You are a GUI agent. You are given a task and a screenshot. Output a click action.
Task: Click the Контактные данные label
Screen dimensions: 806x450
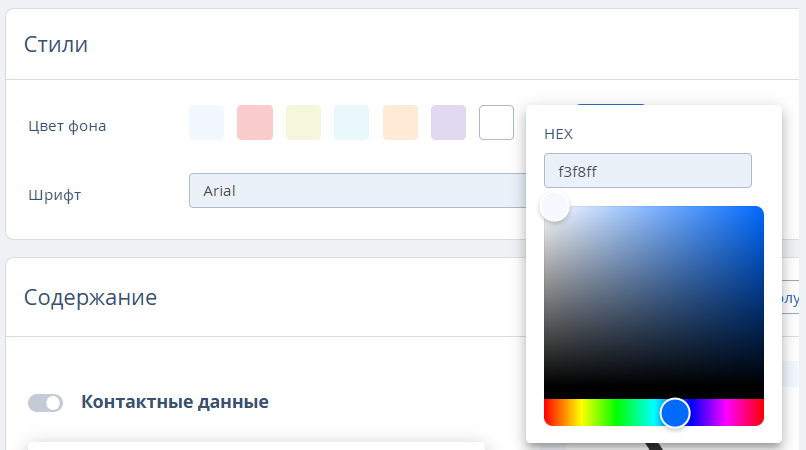(x=174, y=402)
